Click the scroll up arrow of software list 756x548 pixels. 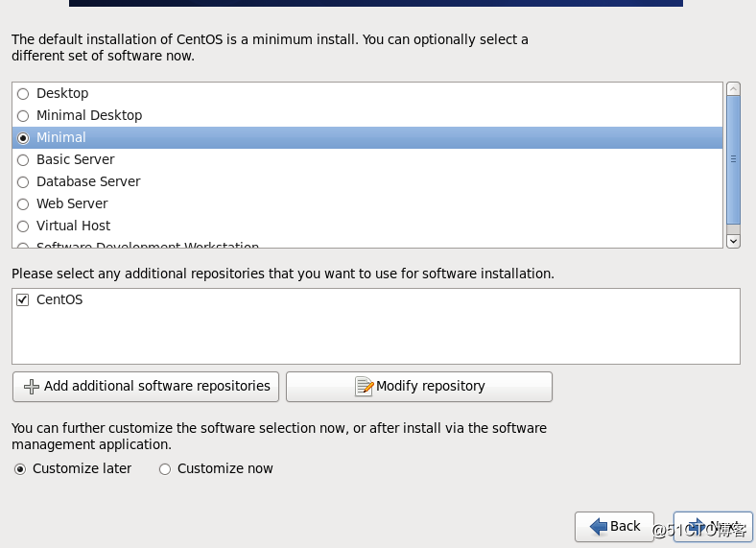733,88
